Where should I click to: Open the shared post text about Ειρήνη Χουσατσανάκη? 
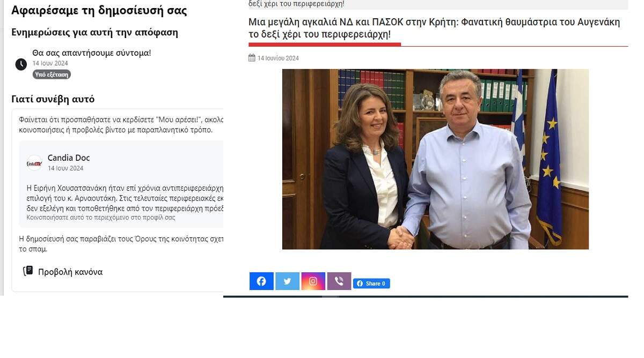pos(125,198)
